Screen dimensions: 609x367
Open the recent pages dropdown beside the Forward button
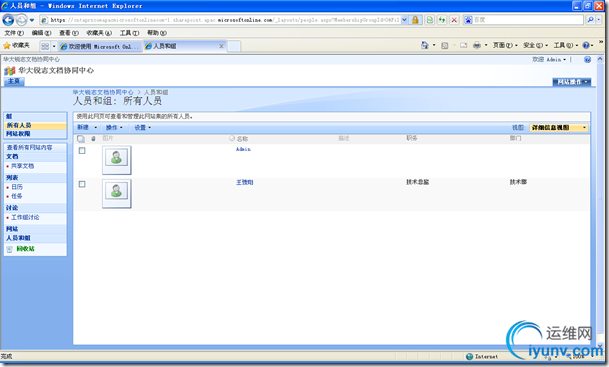coord(32,20)
